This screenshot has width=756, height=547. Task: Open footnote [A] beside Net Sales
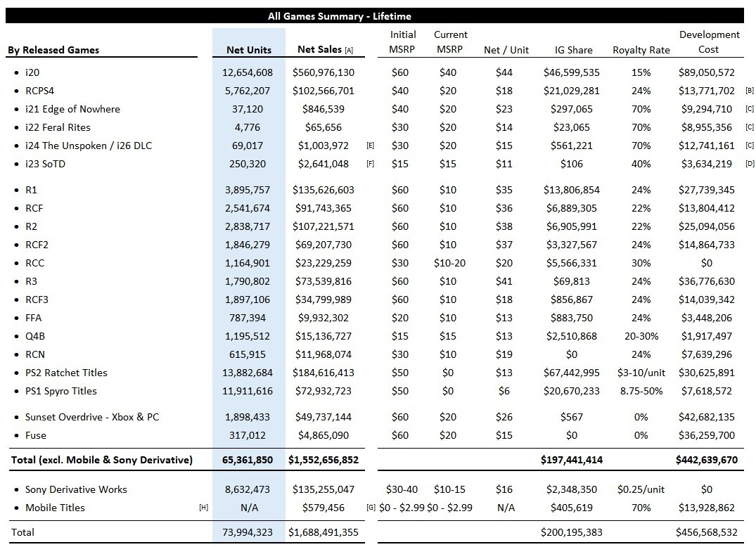pos(348,51)
